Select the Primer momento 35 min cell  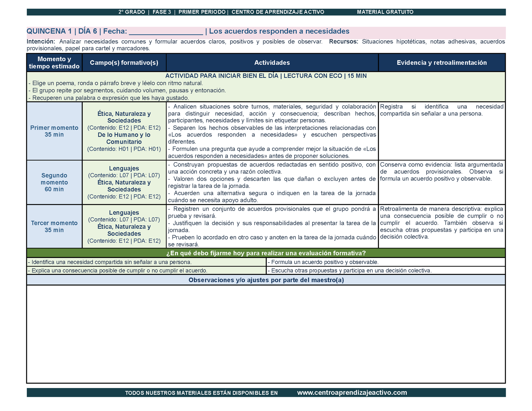click(54, 131)
